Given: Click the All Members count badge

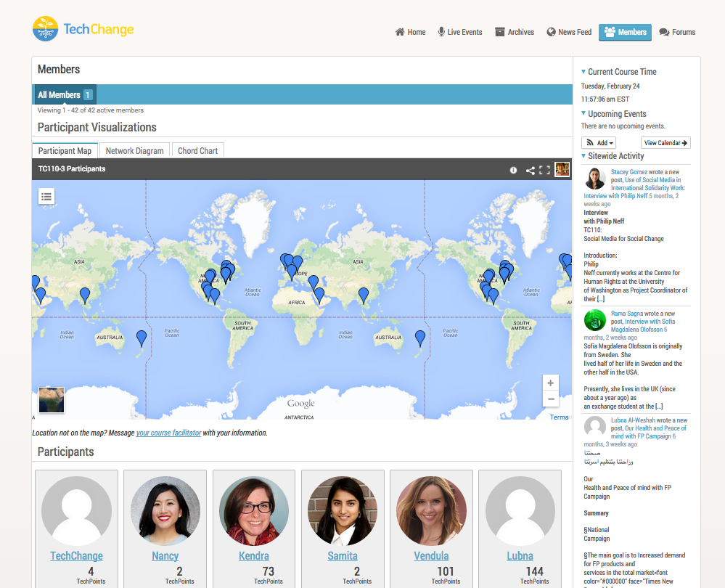Looking at the screenshot, I should click(x=88, y=95).
